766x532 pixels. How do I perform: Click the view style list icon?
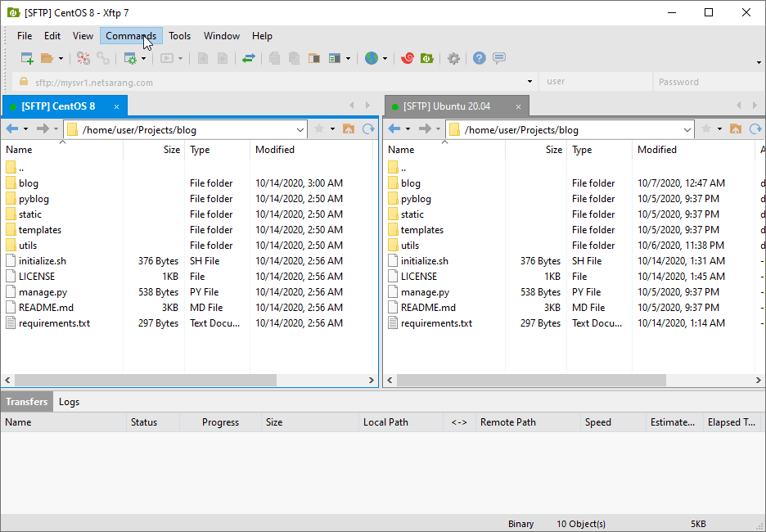335,59
